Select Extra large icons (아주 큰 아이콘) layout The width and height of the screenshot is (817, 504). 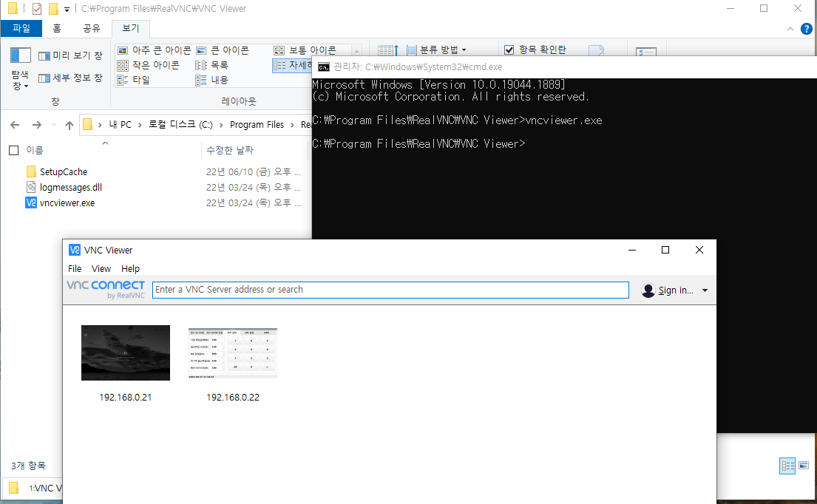click(155, 50)
